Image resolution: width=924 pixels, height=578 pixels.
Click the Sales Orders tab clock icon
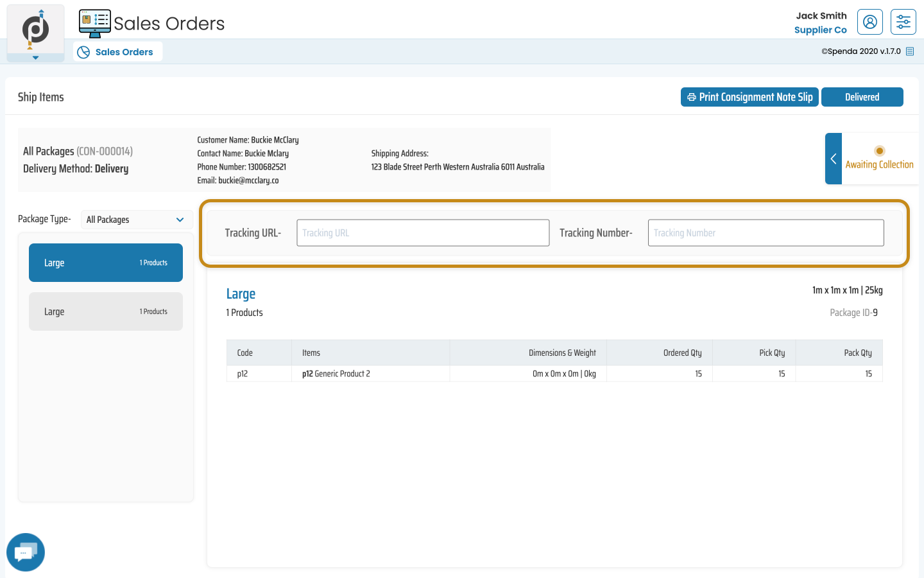point(83,52)
